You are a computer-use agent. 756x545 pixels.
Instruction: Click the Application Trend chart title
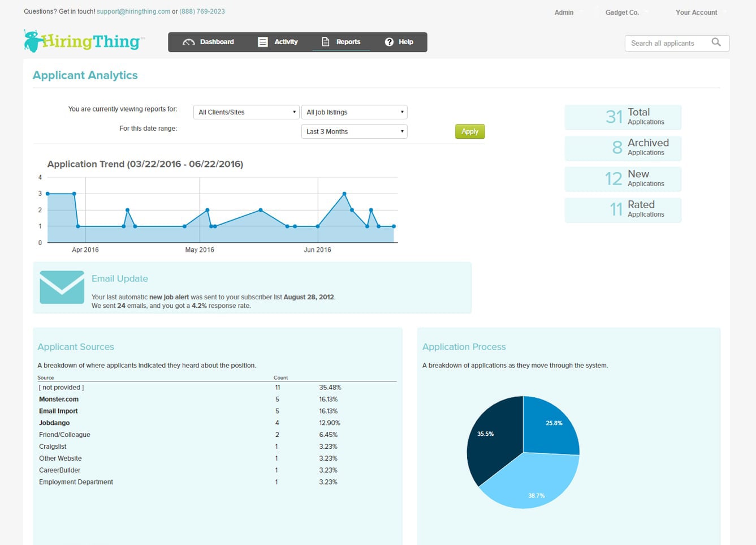pyautogui.click(x=145, y=164)
